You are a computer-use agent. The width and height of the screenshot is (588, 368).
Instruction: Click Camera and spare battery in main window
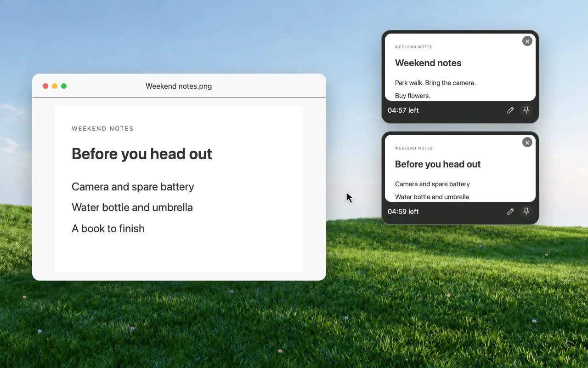tap(133, 187)
